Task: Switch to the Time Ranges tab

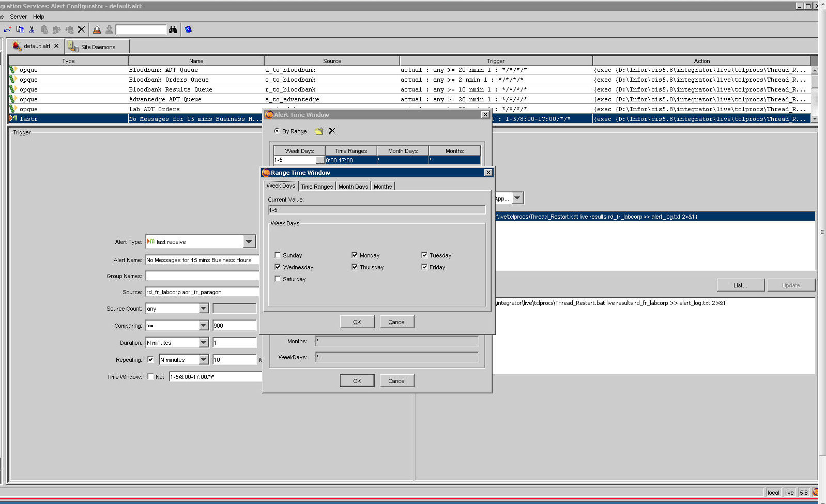Action: [317, 187]
